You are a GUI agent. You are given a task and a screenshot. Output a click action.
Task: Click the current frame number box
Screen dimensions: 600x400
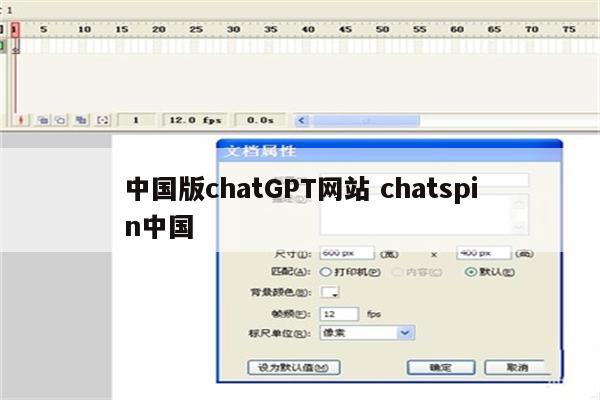point(136,121)
